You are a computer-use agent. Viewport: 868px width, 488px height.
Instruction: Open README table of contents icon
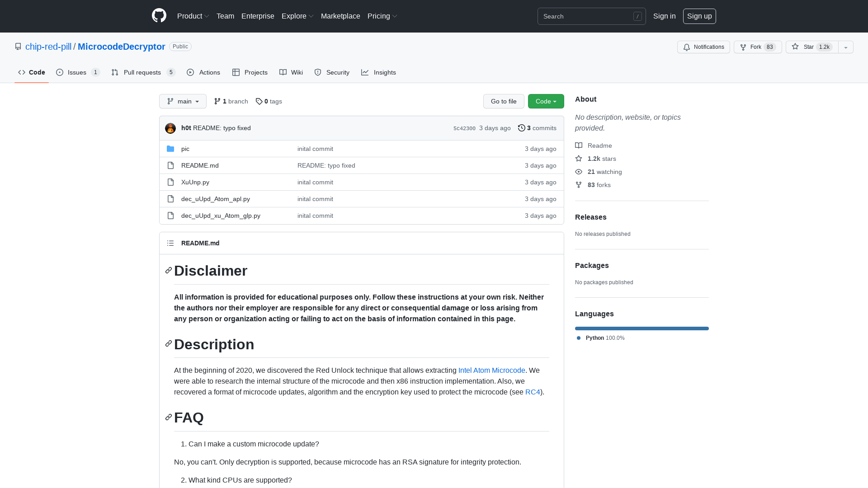[x=170, y=243]
